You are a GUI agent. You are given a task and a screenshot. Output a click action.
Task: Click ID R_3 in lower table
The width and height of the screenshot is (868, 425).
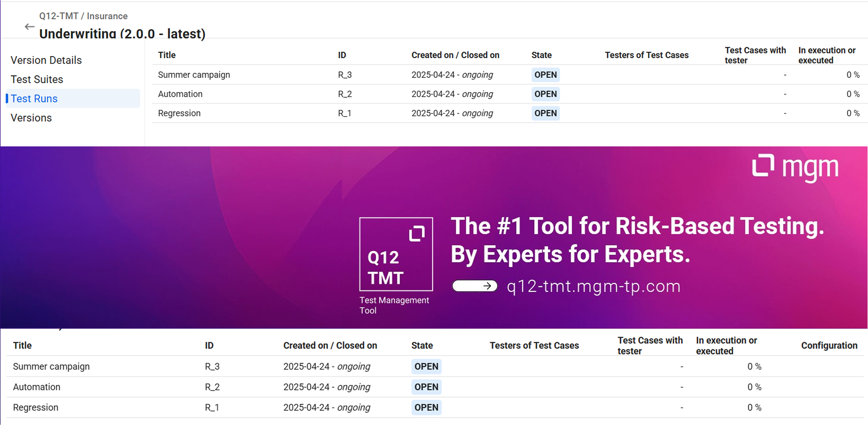coord(212,366)
